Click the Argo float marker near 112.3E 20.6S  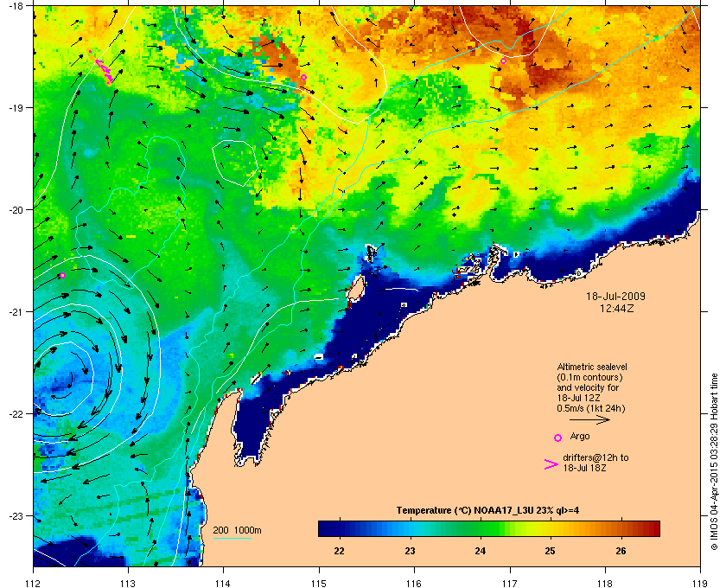62,275
